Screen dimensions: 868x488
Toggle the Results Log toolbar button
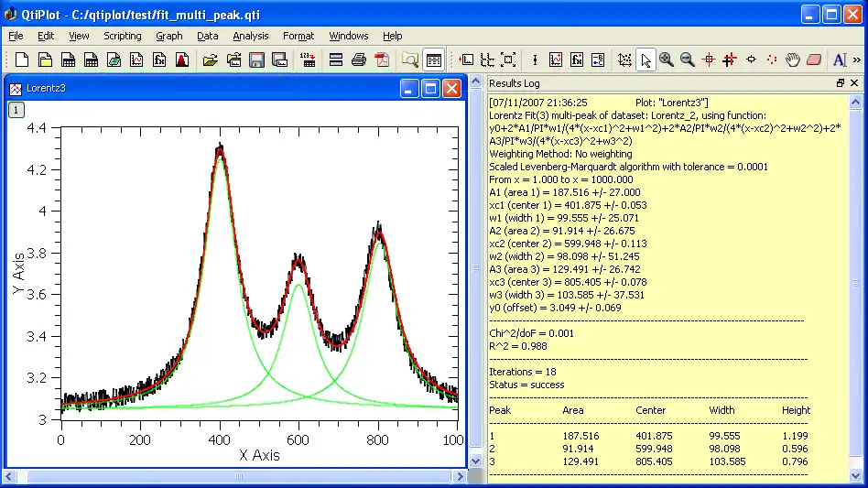click(434, 60)
